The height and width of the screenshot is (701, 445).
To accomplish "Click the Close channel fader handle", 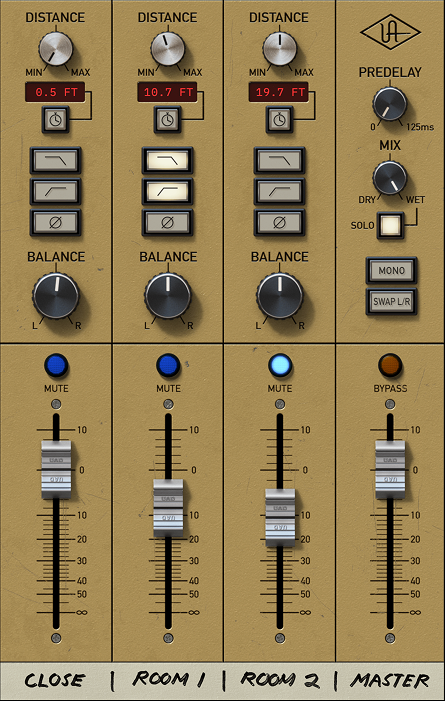I will (x=56, y=469).
